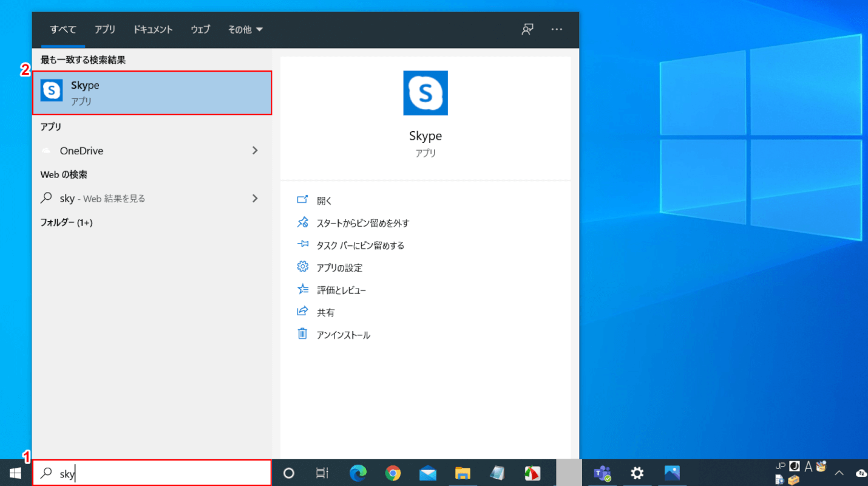Viewport: 868px width, 486px height.
Task: Click the JP language indicator
Action: pos(781,466)
